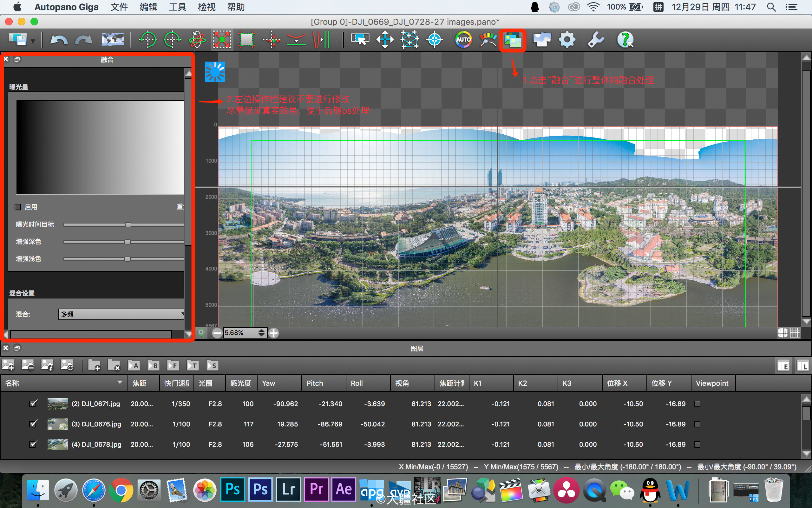
Task: Click the E layers view button
Action: click(783, 365)
